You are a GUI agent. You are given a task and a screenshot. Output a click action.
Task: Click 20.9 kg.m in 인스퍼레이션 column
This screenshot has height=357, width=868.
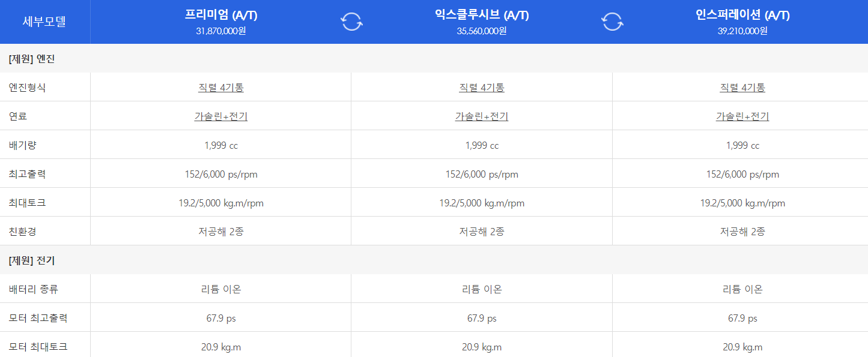pyautogui.click(x=742, y=347)
